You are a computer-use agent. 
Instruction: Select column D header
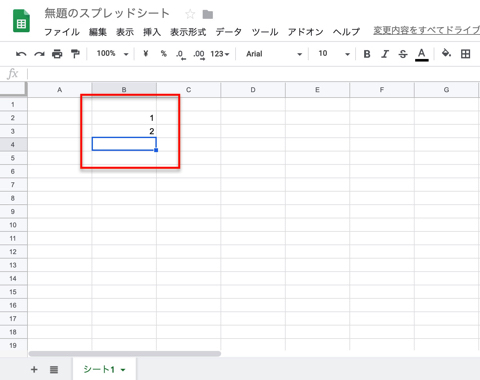[x=253, y=90]
